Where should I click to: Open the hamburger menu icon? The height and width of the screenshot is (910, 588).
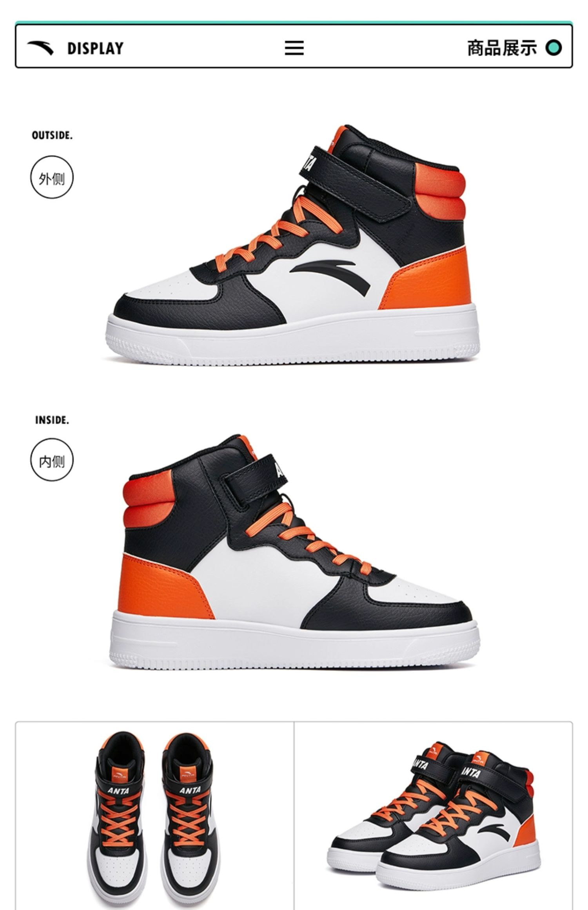[294, 48]
